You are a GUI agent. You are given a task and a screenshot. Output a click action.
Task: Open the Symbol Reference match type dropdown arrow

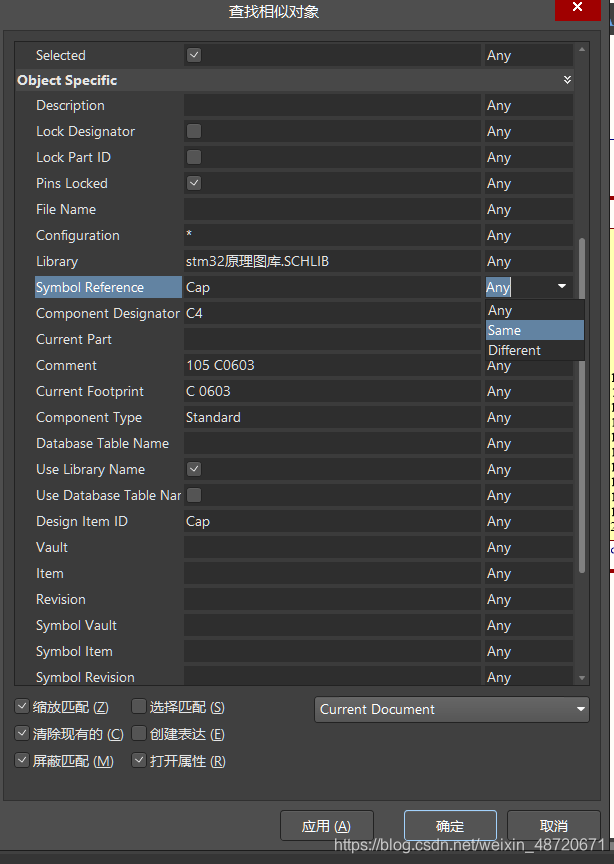(562, 287)
